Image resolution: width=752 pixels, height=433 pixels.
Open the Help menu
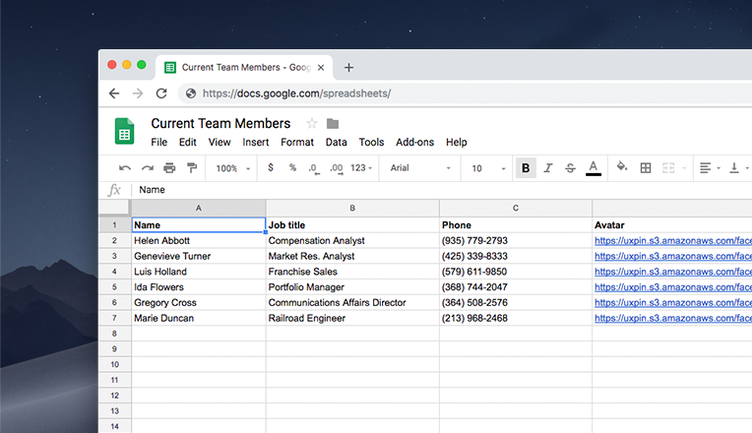click(x=457, y=142)
